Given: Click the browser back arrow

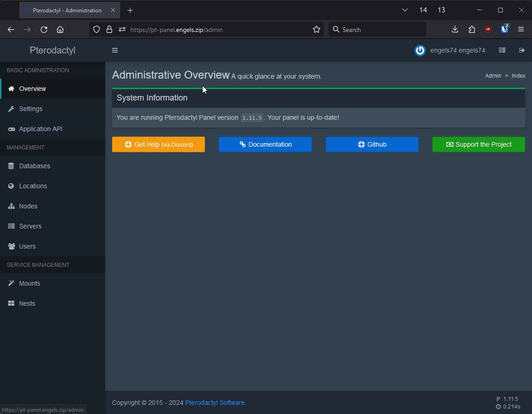Looking at the screenshot, I should [x=11, y=30].
